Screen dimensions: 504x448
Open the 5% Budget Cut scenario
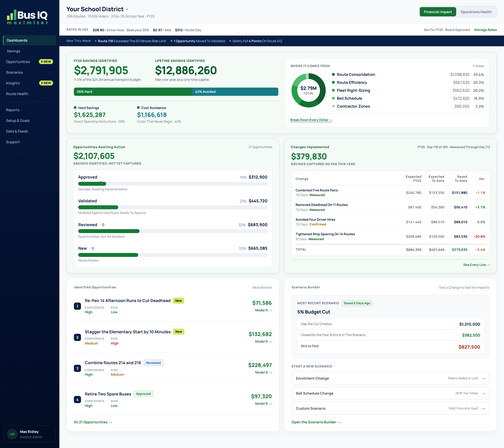(x=313, y=312)
